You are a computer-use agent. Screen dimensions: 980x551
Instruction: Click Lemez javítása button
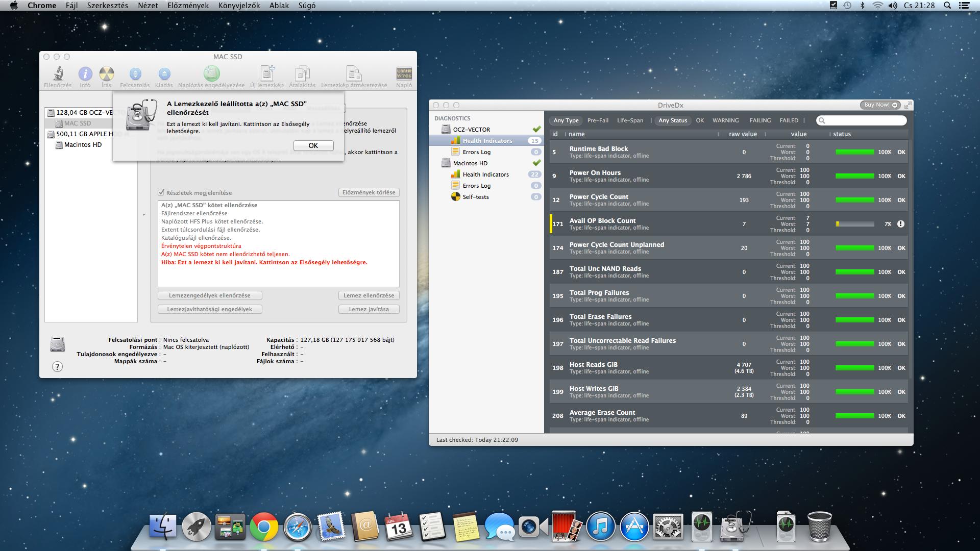pos(369,309)
